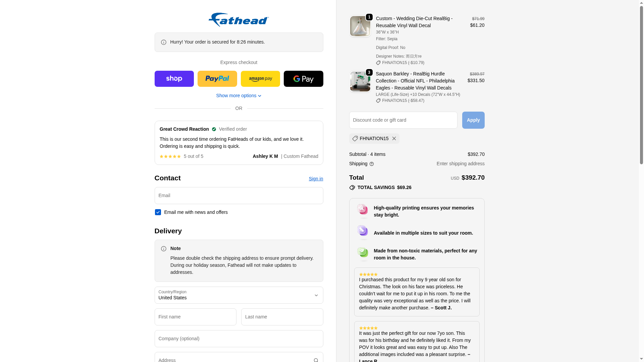Select the Last name field
644x362 pixels.
[x=282, y=317]
